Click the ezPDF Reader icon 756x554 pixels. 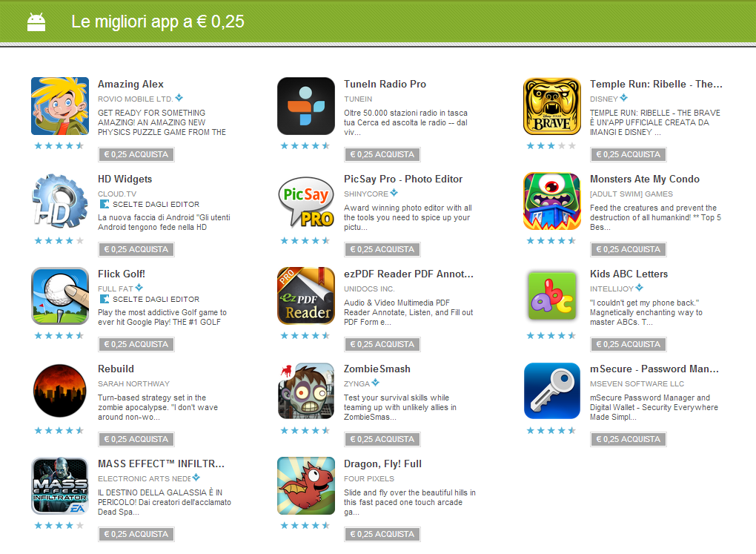(x=305, y=296)
